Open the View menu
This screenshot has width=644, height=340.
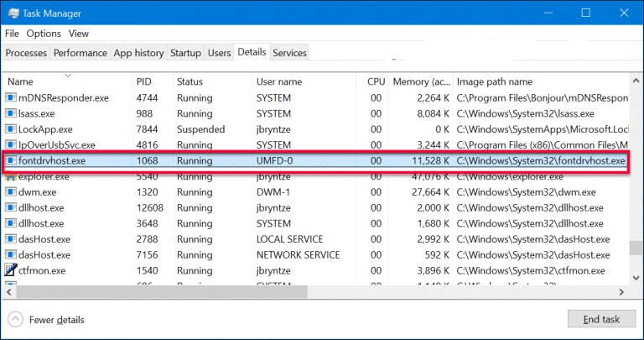point(79,34)
